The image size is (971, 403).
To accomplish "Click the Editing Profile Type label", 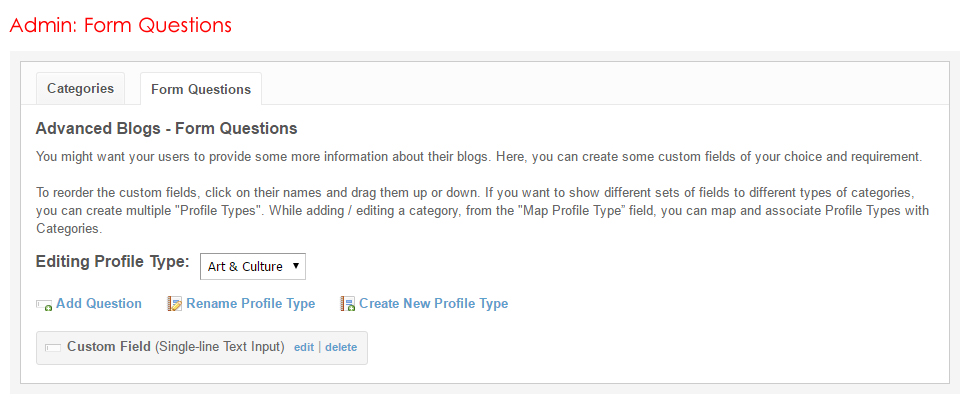I will coord(112,262).
